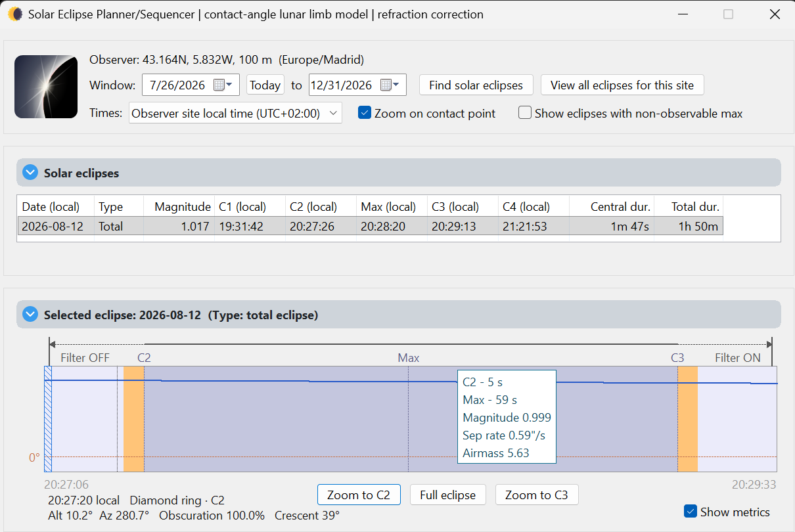Close the Solar Eclipse Planner window
Viewport: 795px width, 532px height.
click(774, 14)
